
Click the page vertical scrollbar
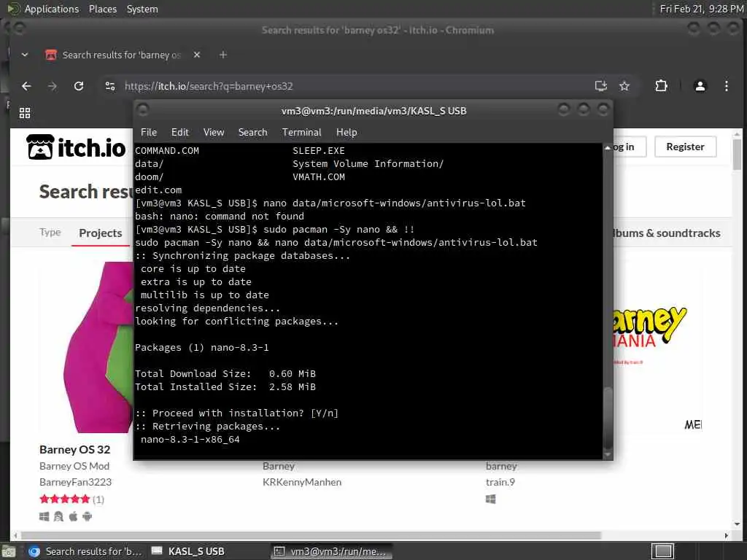[737, 154]
